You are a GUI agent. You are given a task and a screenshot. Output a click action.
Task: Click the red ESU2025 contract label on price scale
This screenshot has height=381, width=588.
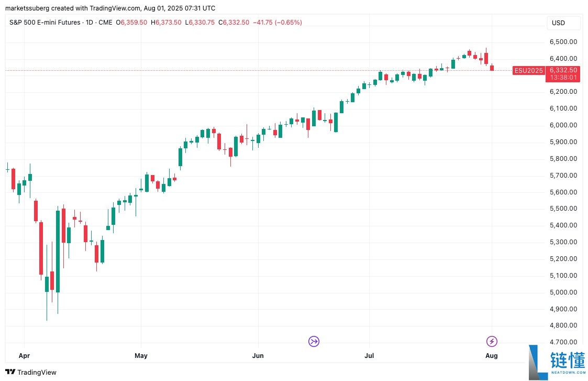coord(528,70)
